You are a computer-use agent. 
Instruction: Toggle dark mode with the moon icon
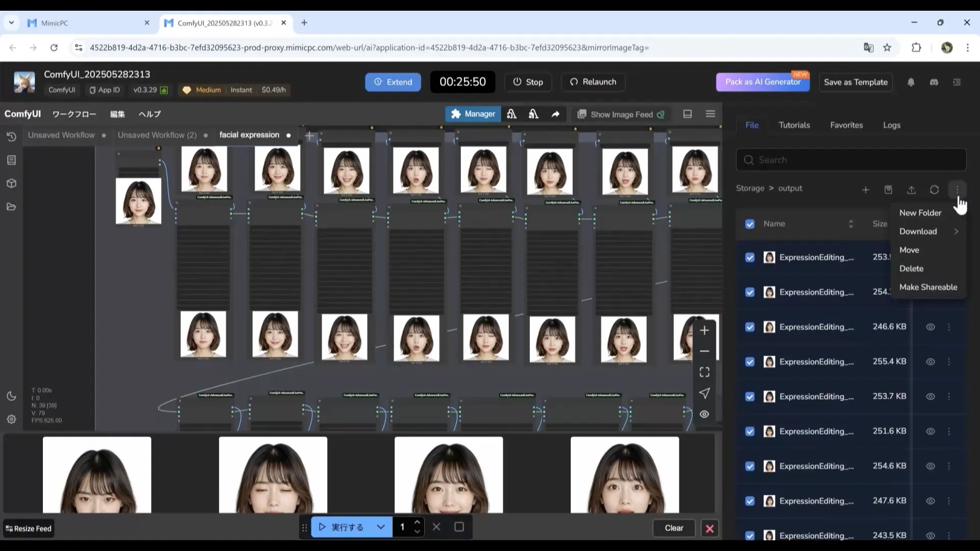click(11, 396)
